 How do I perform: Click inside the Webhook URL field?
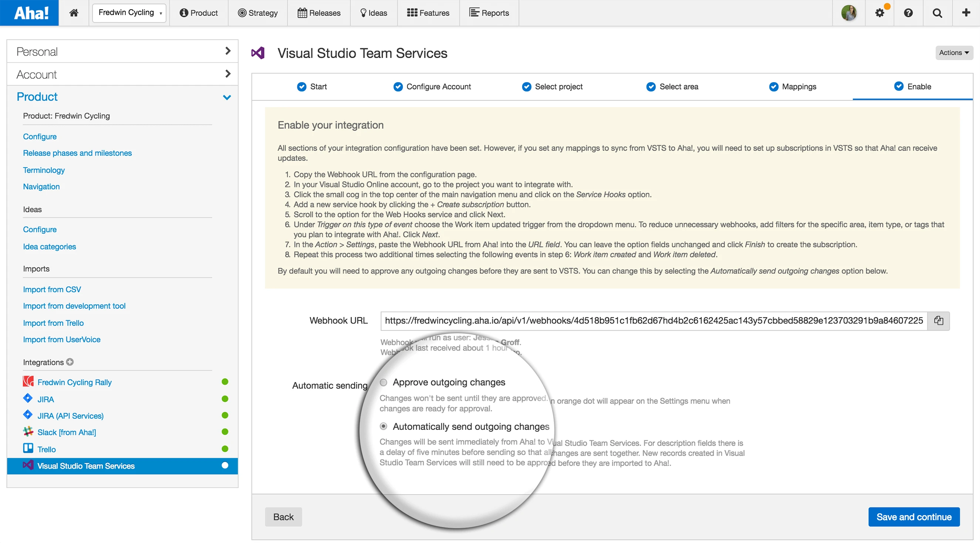(x=653, y=320)
